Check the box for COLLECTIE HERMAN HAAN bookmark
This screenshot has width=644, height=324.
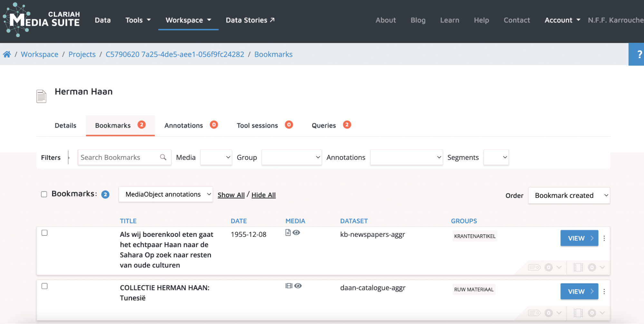(x=44, y=286)
